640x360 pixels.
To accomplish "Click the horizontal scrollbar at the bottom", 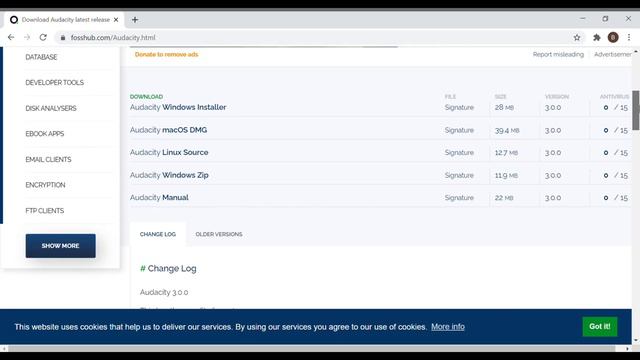I will pyautogui.click(x=312, y=349).
